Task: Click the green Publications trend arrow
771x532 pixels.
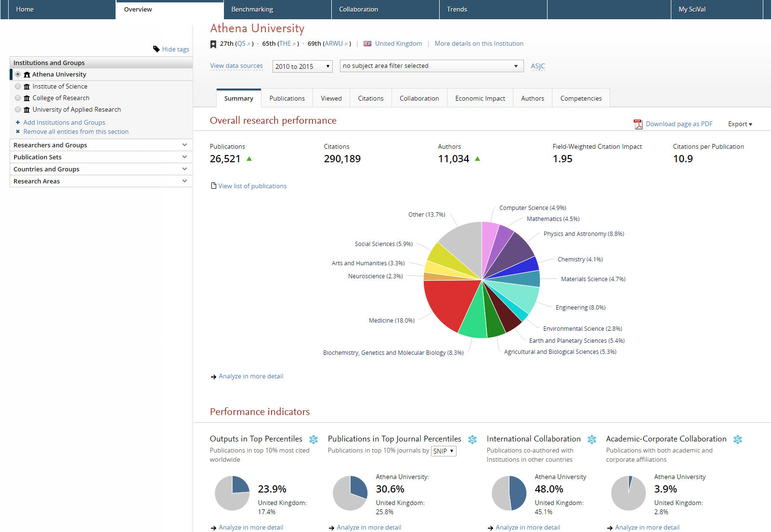Action: (x=249, y=158)
